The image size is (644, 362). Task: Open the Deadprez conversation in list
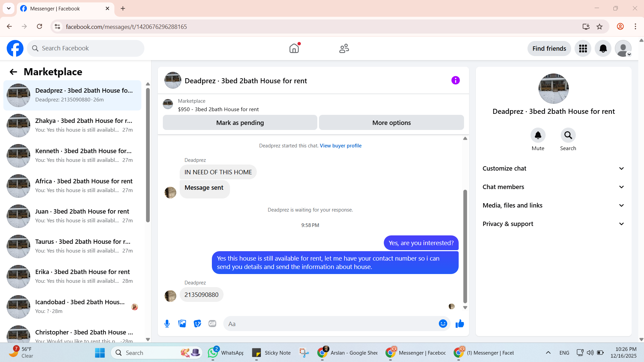click(72, 95)
